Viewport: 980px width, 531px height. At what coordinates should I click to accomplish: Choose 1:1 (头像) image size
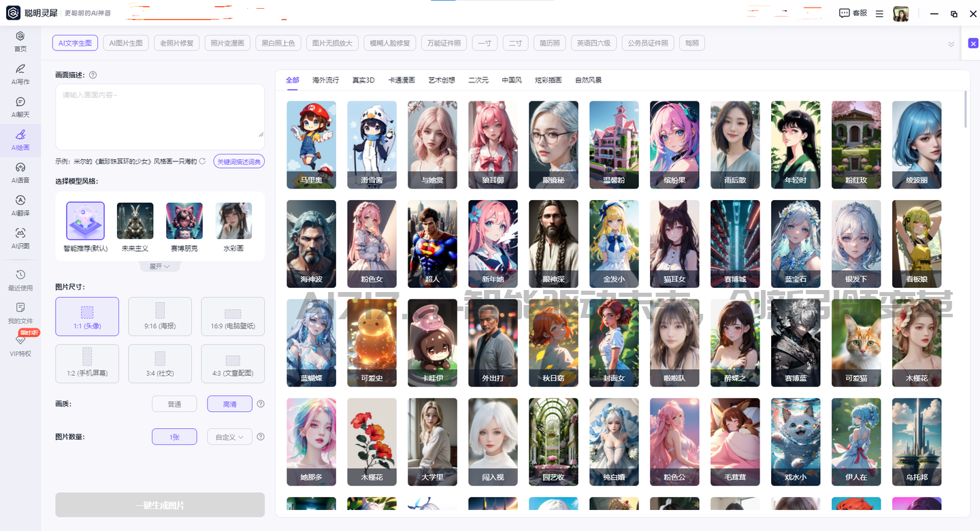pos(87,317)
